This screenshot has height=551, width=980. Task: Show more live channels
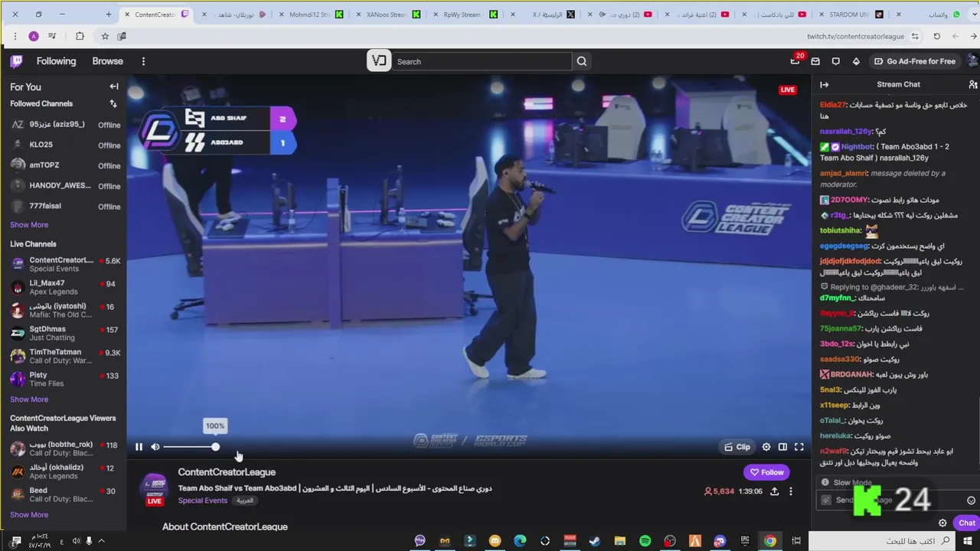(29, 399)
